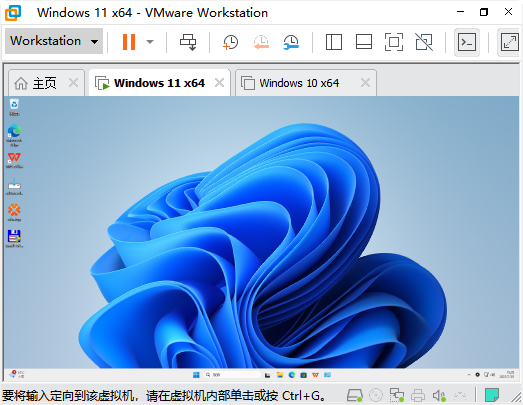Toggle the left library sidebar panel
Screen dimensions: 523x405
pos(334,42)
